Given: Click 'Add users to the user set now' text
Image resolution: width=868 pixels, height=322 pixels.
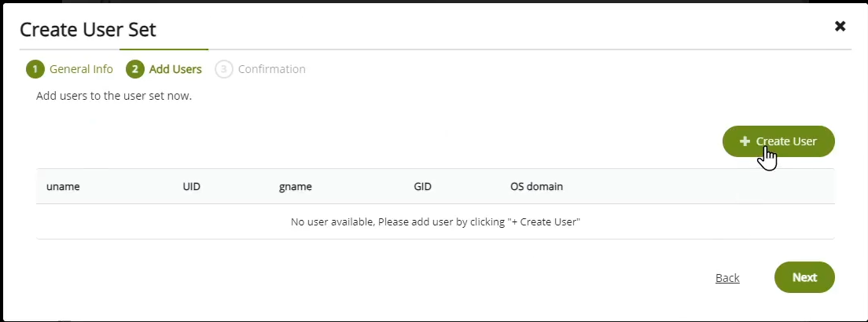Looking at the screenshot, I should click(114, 96).
